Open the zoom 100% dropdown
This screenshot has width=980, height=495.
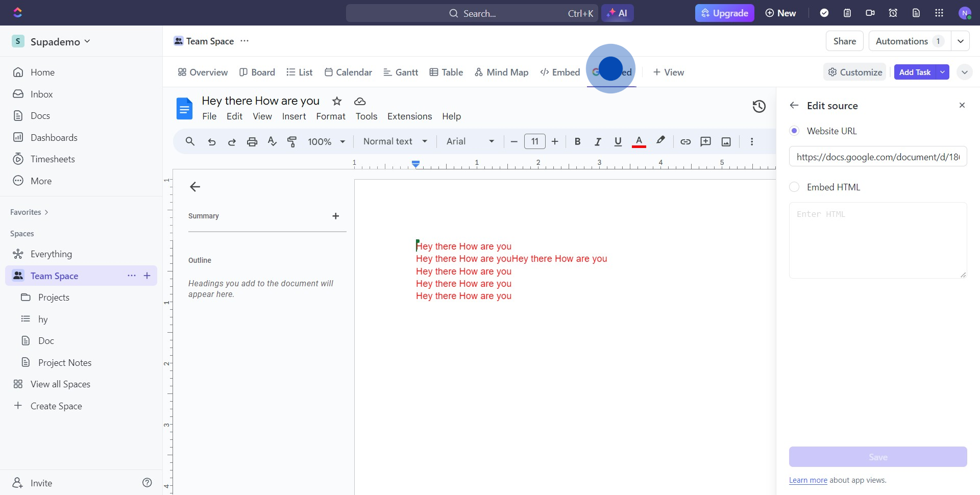point(326,142)
